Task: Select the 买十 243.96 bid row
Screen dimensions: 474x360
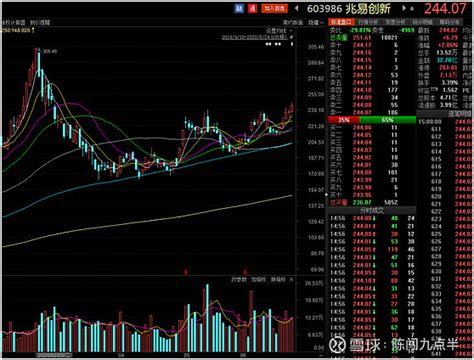Action: click(x=372, y=195)
